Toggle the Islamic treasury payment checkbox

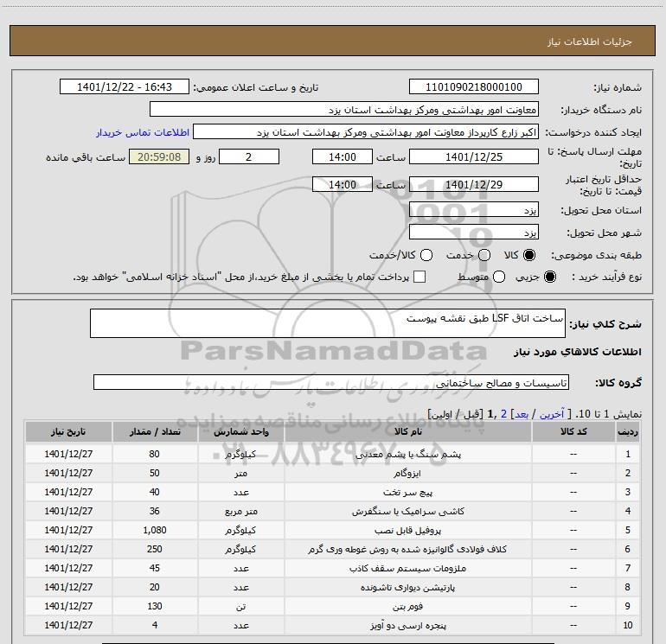click(x=419, y=277)
